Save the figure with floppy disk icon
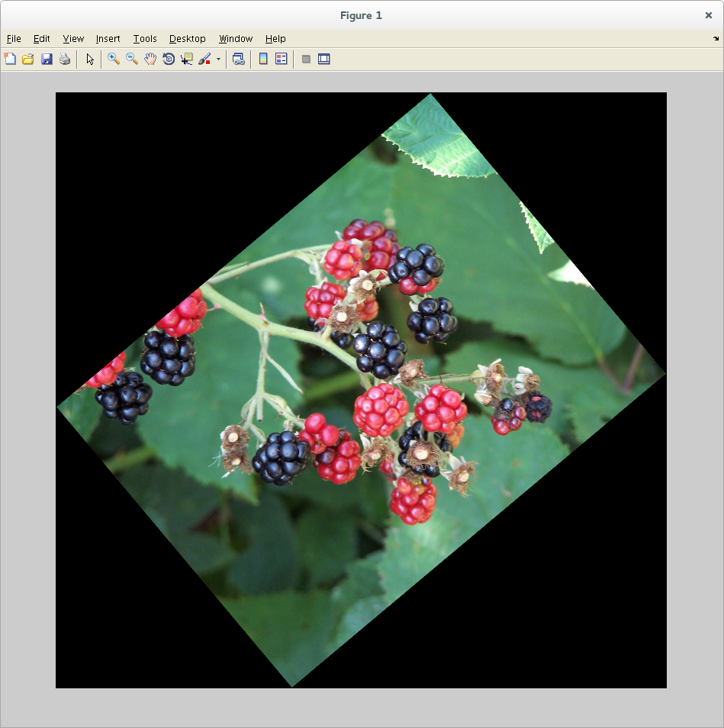 47,59
